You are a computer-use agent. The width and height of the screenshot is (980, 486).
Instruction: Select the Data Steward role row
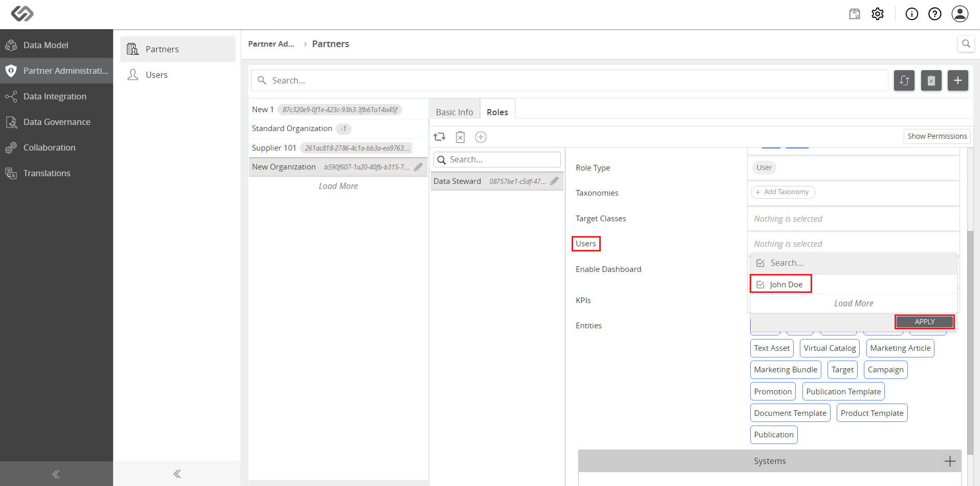pyautogui.click(x=497, y=181)
